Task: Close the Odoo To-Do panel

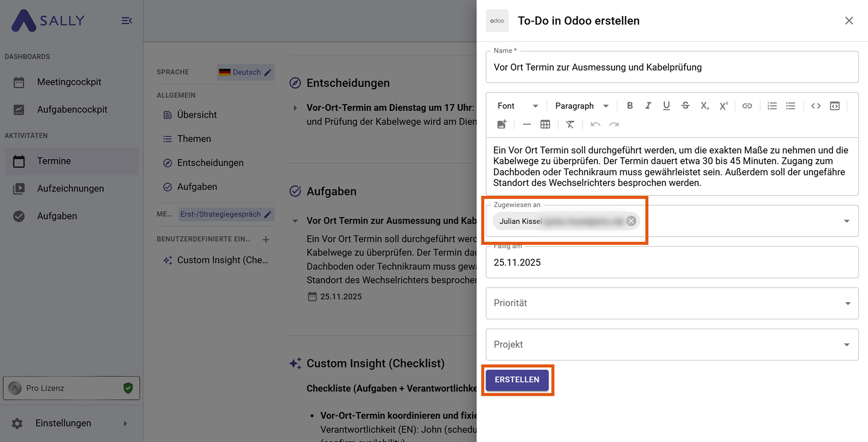Action: (x=849, y=21)
